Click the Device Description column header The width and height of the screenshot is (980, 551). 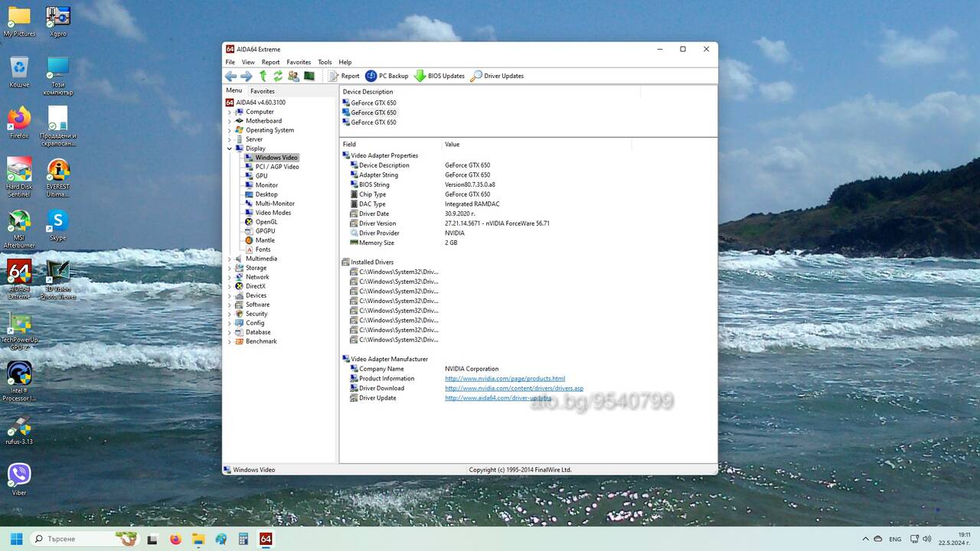coord(490,92)
